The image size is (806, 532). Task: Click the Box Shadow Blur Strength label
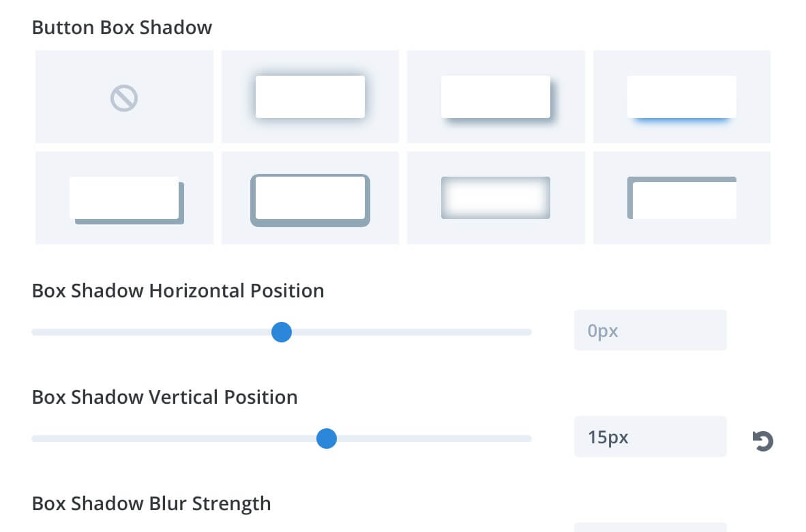(151, 504)
